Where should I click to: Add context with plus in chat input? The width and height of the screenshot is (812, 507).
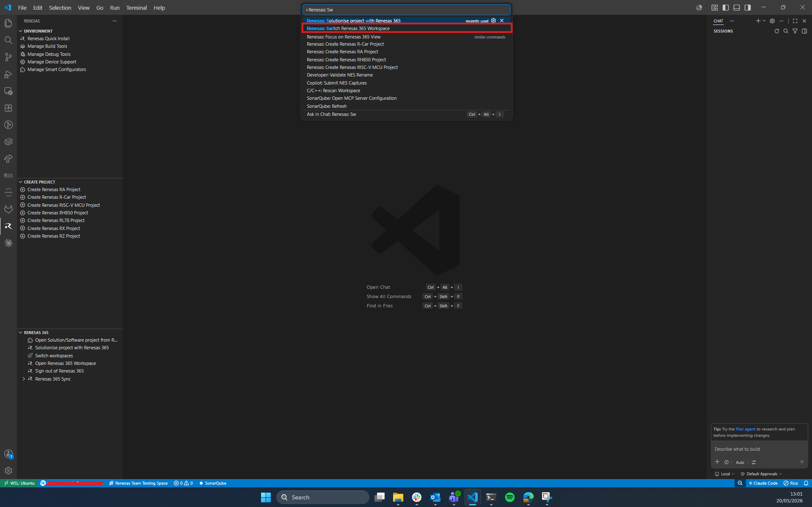(717, 462)
